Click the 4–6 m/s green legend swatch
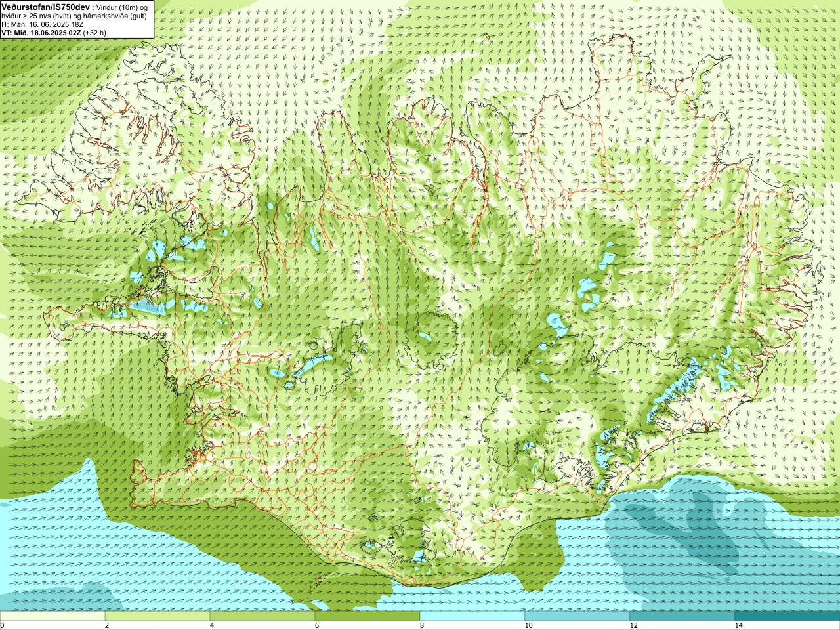The height and width of the screenshot is (630, 840). click(x=262, y=616)
